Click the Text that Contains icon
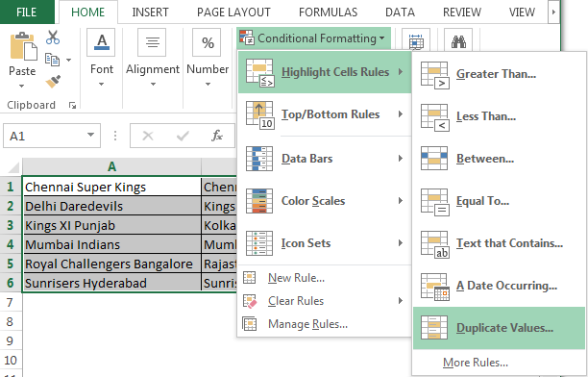The height and width of the screenshot is (377, 588). (434, 244)
